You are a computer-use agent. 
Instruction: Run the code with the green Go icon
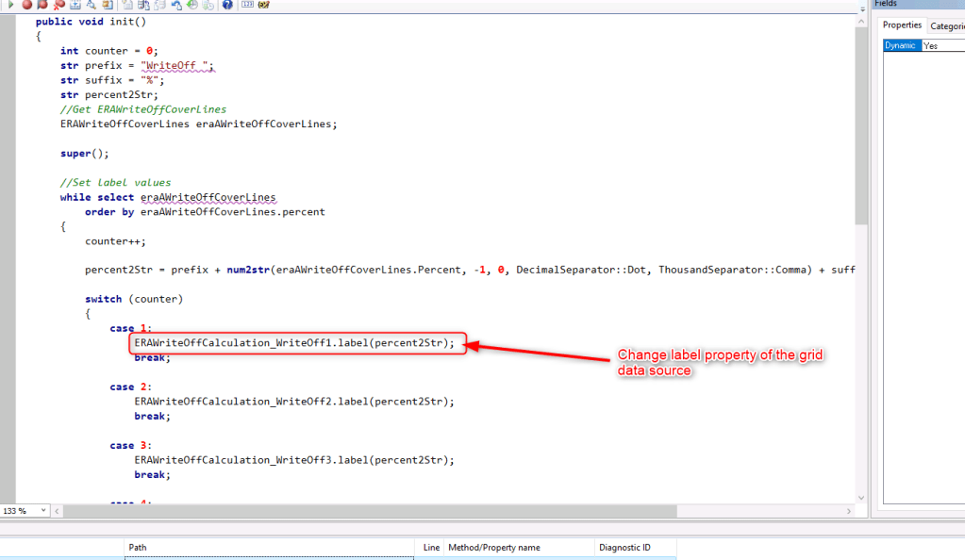pos(11,6)
